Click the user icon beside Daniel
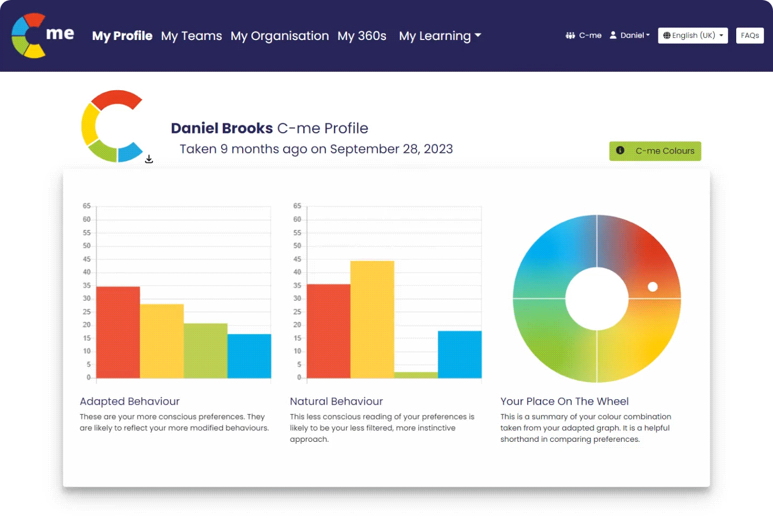 coord(613,35)
